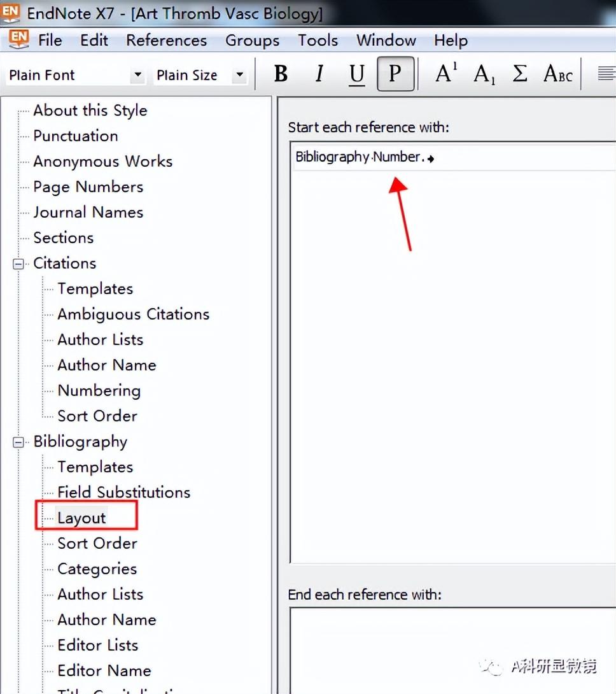The width and height of the screenshot is (616, 694).
Task: Select Categories item
Action: point(97,569)
